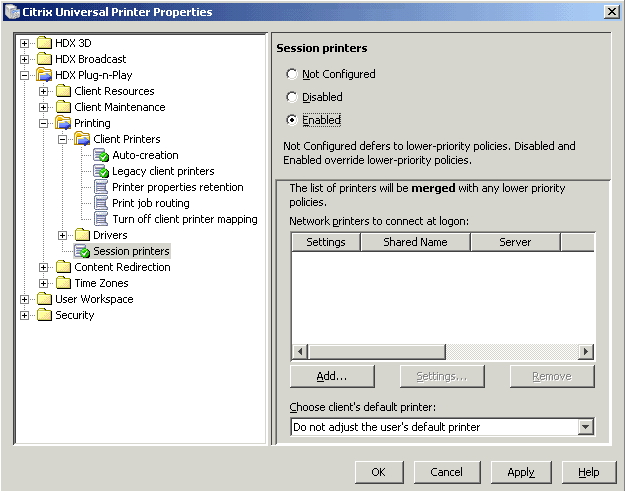Viewport: 625px width, 491px height.
Task: Select Turn off client printer mapping item
Action: point(185,219)
